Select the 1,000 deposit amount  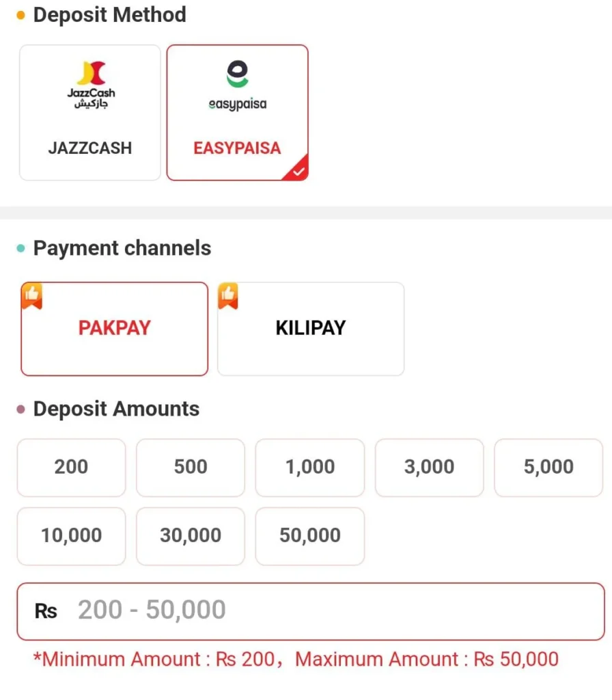(x=310, y=468)
